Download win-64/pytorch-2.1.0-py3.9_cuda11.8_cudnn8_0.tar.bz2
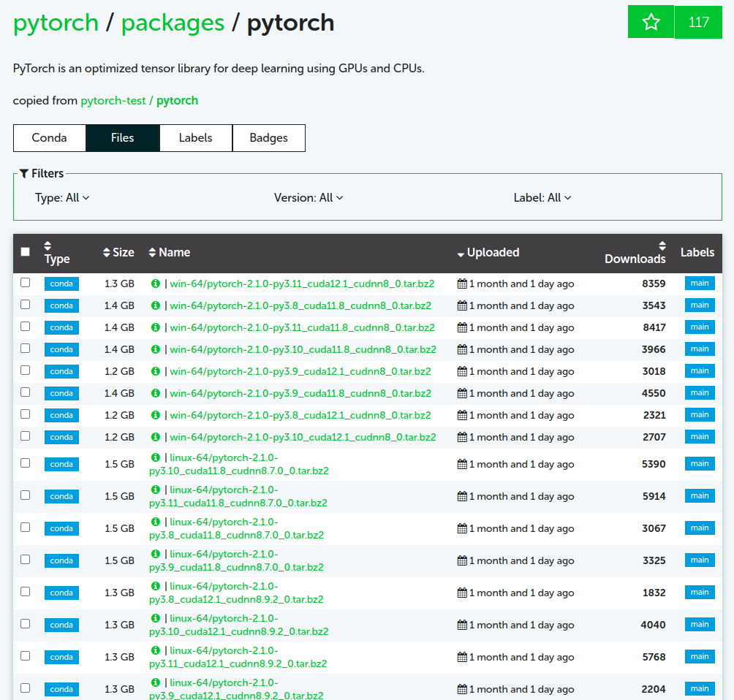This screenshot has height=700, width=734. [300, 394]
